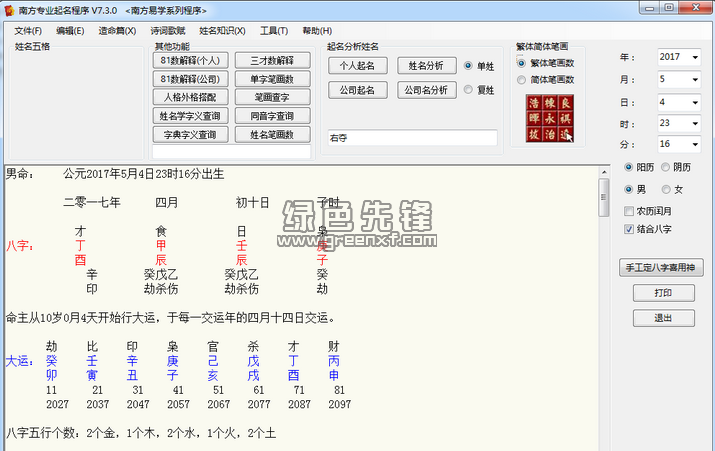Open the 帮助(H) menu
This screenshot has height=451, width=715.
pyautogui.click(x=317, y=31)
